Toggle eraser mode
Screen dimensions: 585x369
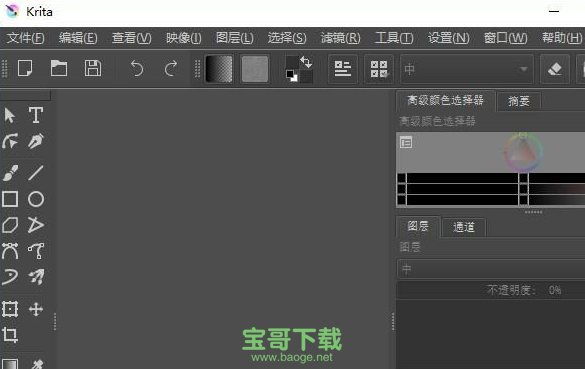coord(555,69)
